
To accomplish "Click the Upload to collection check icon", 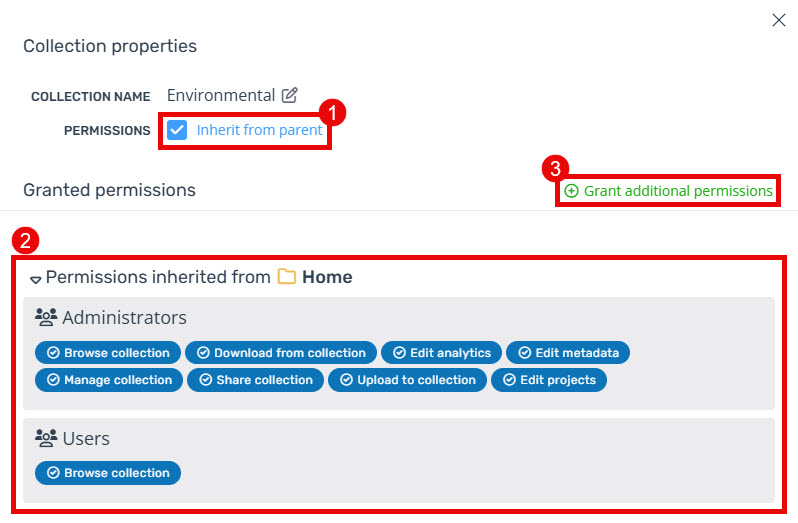I will (x=347, y=380).
